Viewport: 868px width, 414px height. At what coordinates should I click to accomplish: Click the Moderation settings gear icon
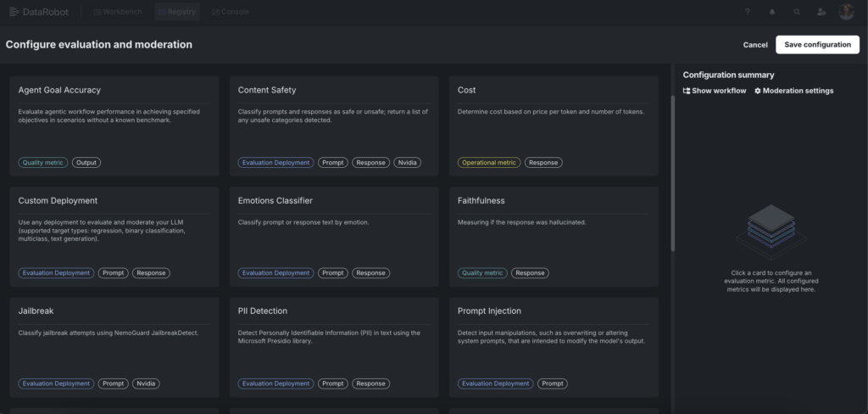coord(758,91)
